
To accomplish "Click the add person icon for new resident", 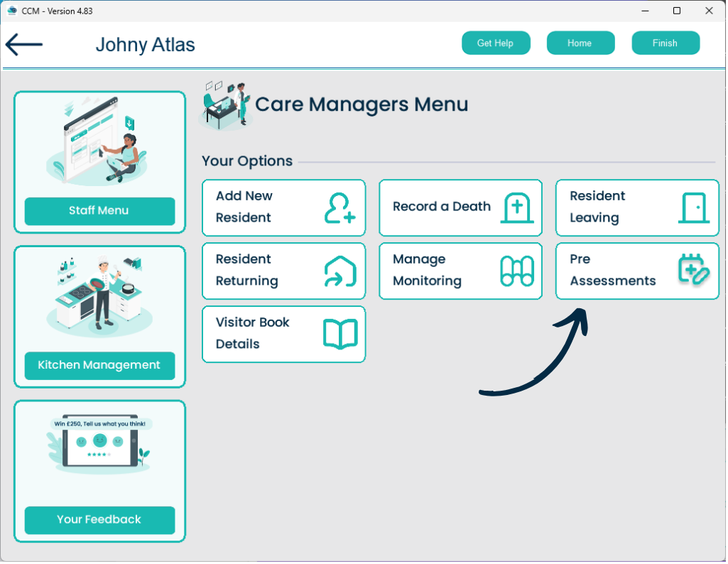I will (339, 207).
